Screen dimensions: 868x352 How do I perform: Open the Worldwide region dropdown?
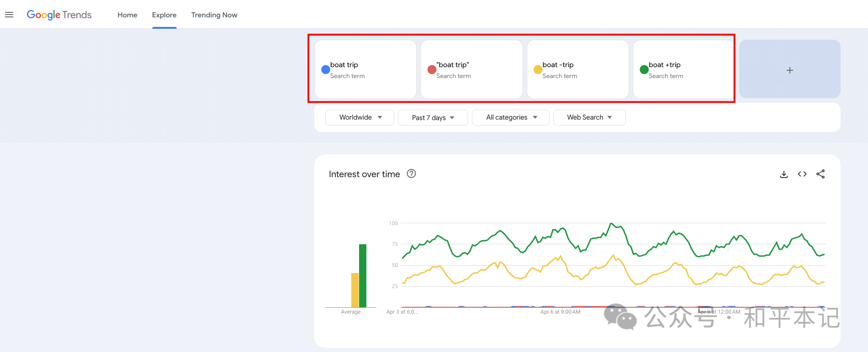tap(360, 117)
